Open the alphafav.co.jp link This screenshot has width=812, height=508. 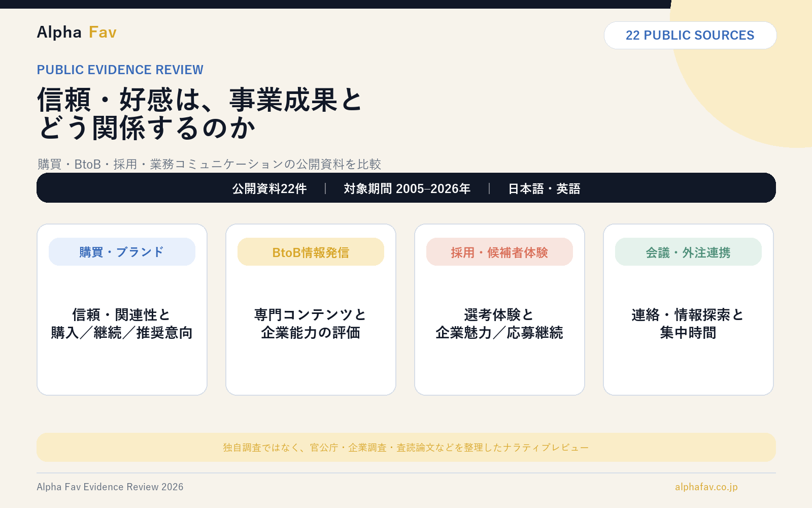click(706, 487)
